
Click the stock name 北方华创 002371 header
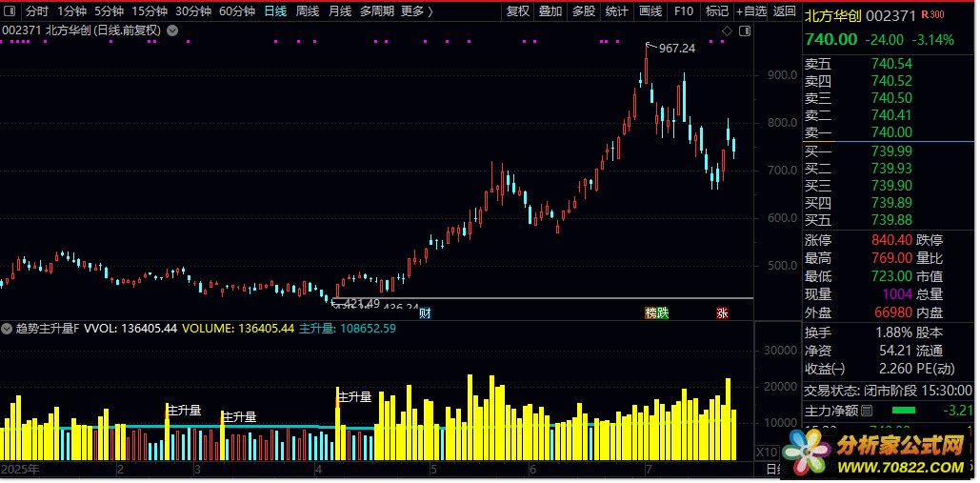pyautogui.click(x=861, y=15)
